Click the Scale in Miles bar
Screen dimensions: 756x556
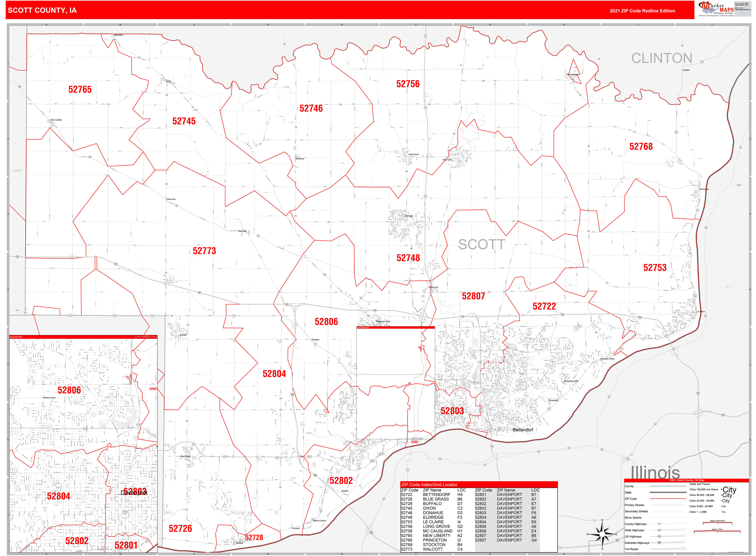click(x=717, y=531)
